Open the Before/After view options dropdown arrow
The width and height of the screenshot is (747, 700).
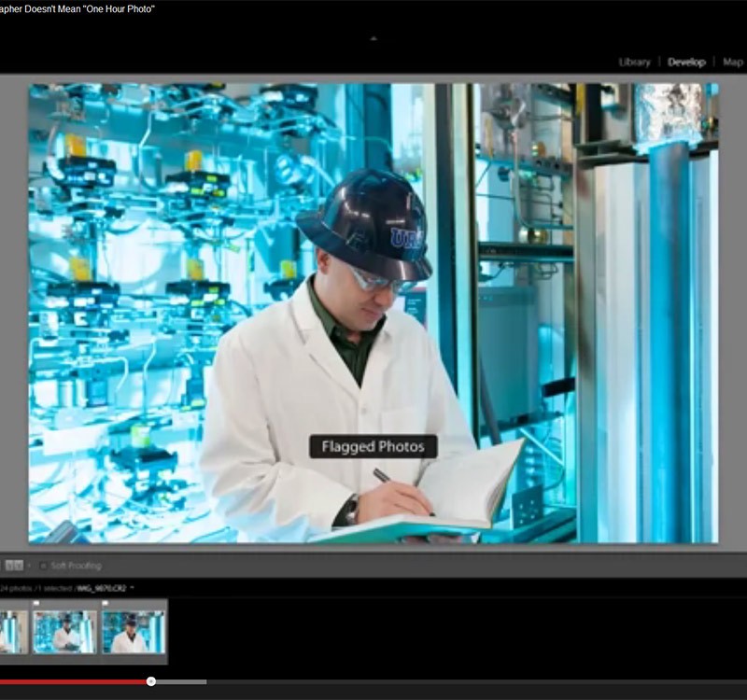point(29,566)
